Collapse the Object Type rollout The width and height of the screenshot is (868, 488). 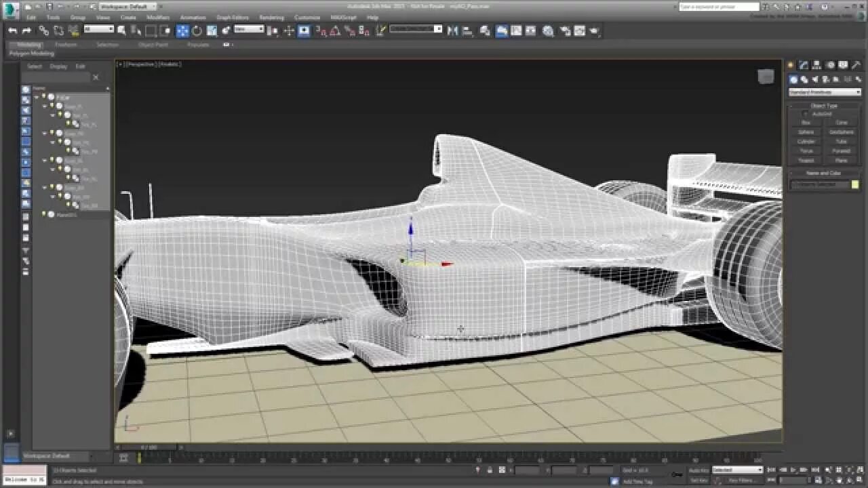[x=824, y=106]
